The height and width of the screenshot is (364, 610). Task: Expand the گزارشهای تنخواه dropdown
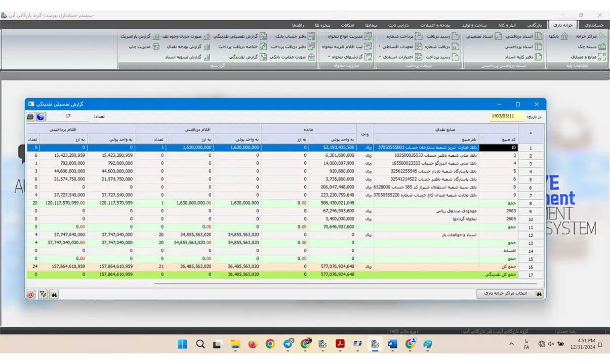(x=329, y=57)
